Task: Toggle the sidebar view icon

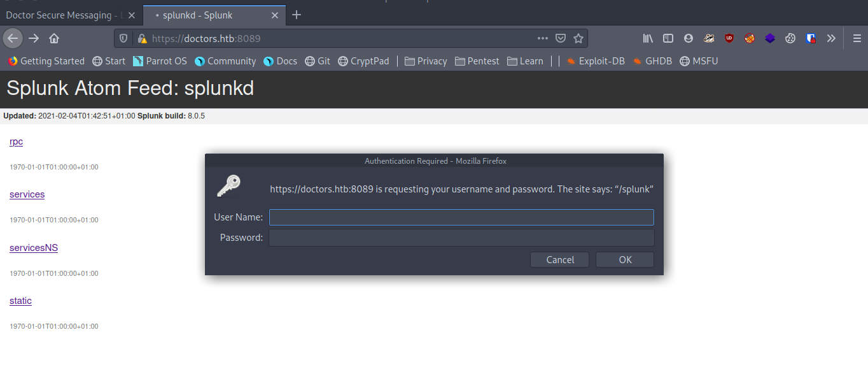Action: (x=668, y=38)
